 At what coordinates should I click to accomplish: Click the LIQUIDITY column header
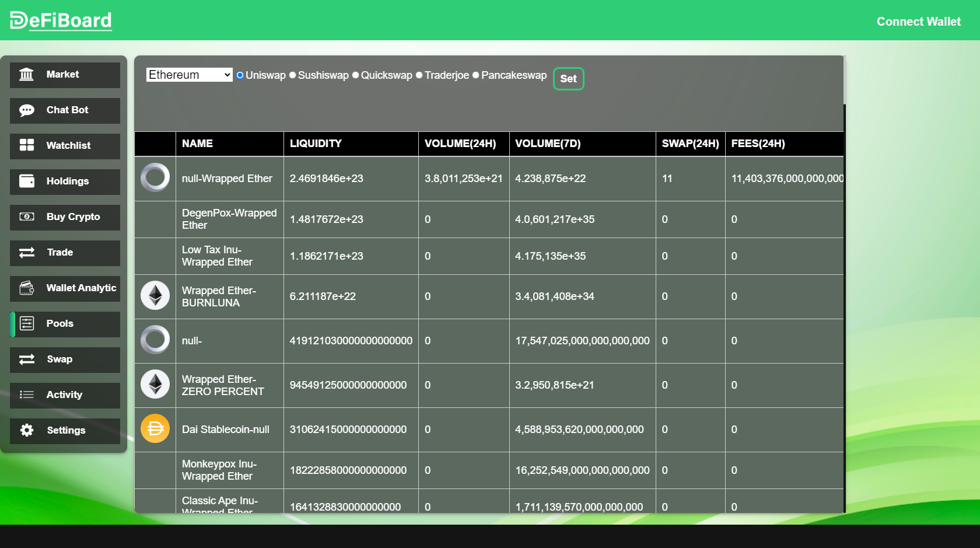point(351,144)
